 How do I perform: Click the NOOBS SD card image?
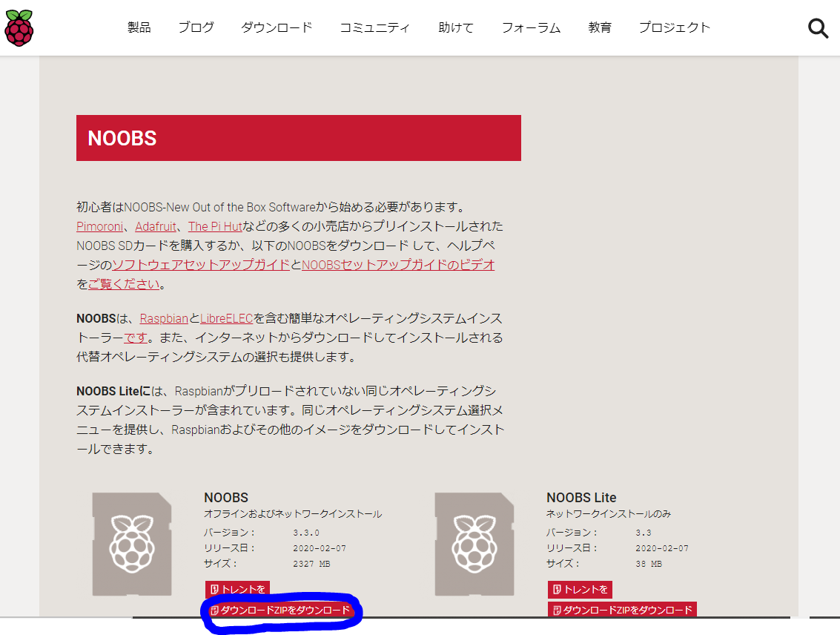[x=132, y=544]
